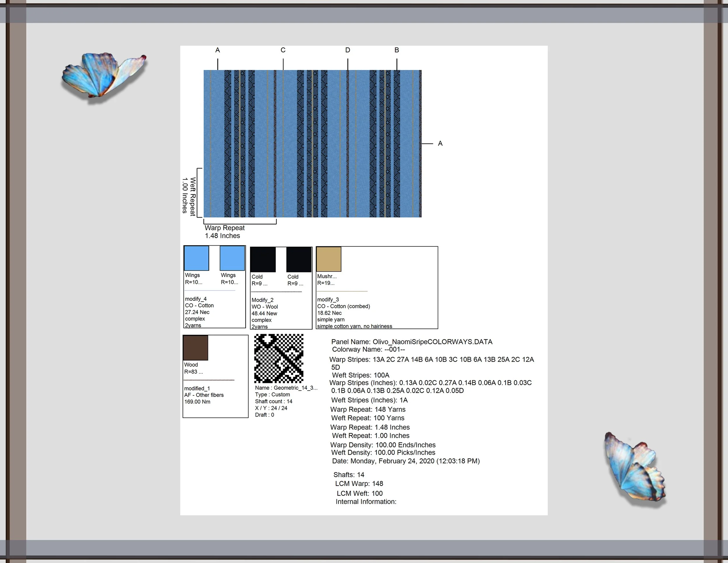The image size is (728, 563).
Task: Click the stripe marker label D
Action: coord(348,50)
